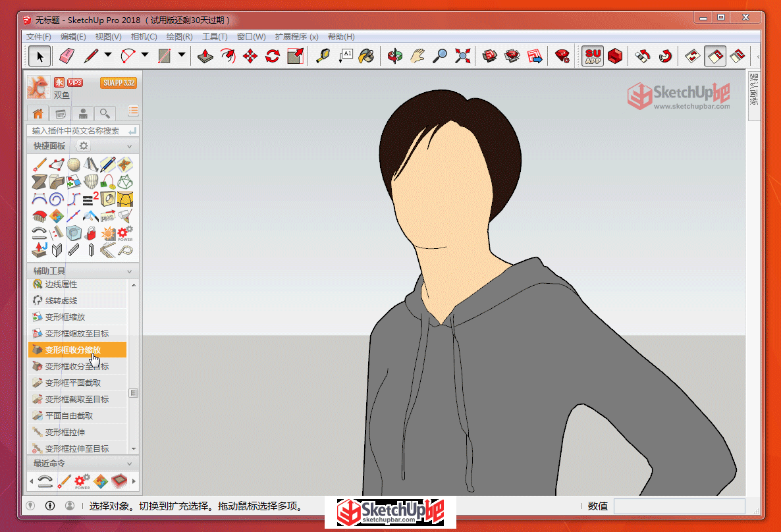Click 线转虚线 command
Screen dimensions: 781x532
pos(78,300)
